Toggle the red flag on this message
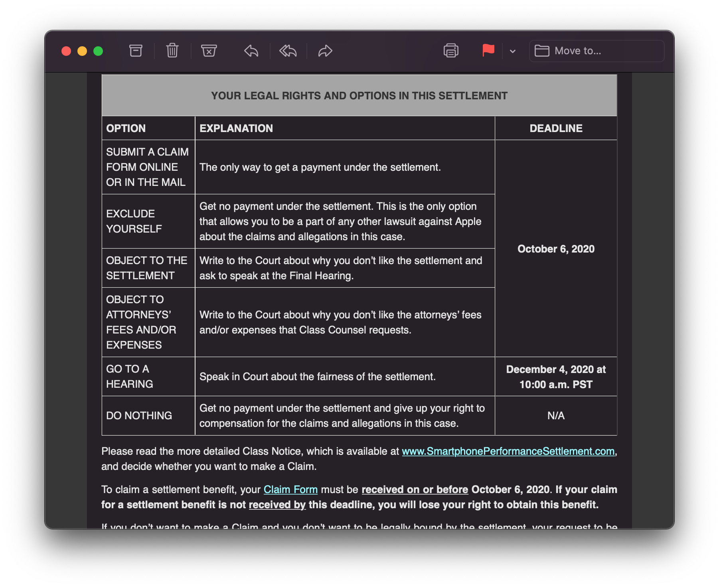 pyautogui.click(x=488, y=51)
